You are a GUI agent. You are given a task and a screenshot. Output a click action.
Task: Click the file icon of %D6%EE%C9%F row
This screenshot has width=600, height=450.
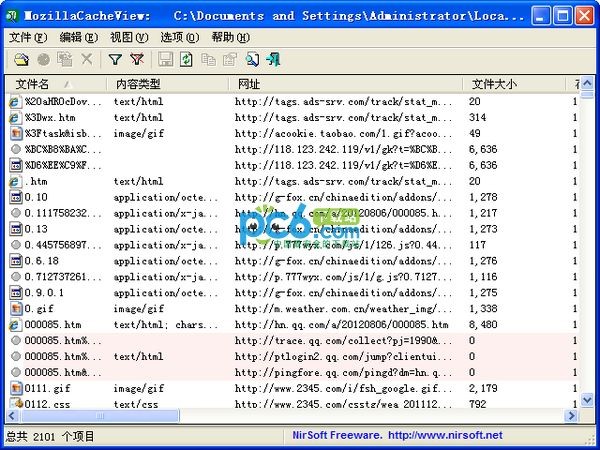click(x=16, y=165)
